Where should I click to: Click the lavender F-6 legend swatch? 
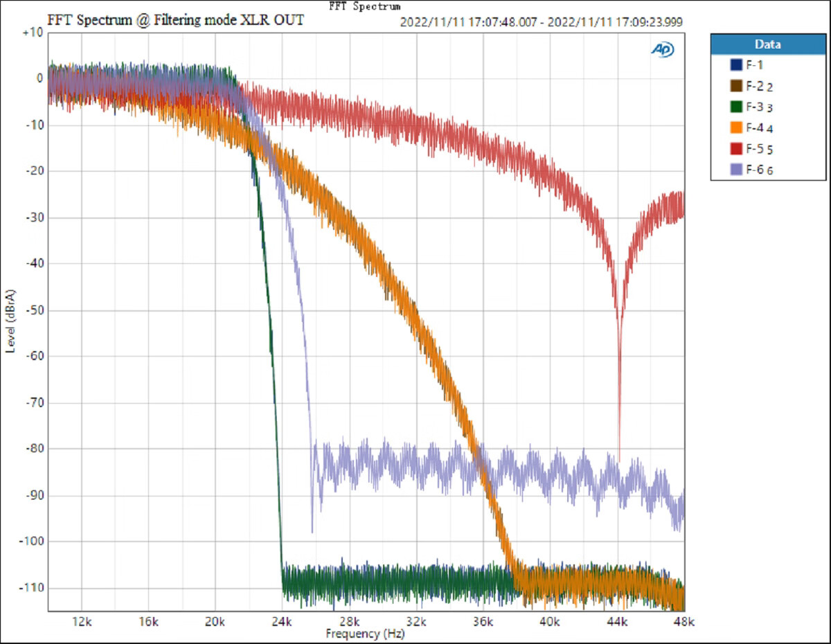click(x=736, y=169)
